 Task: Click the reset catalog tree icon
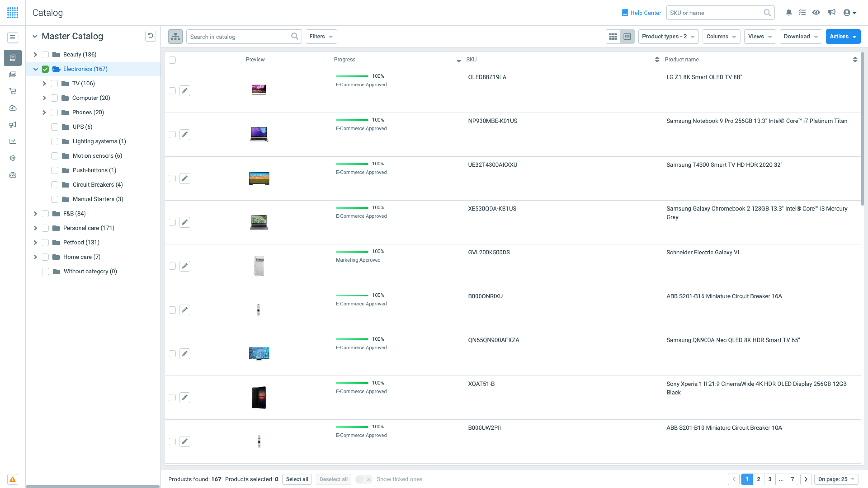pos(150,36)
